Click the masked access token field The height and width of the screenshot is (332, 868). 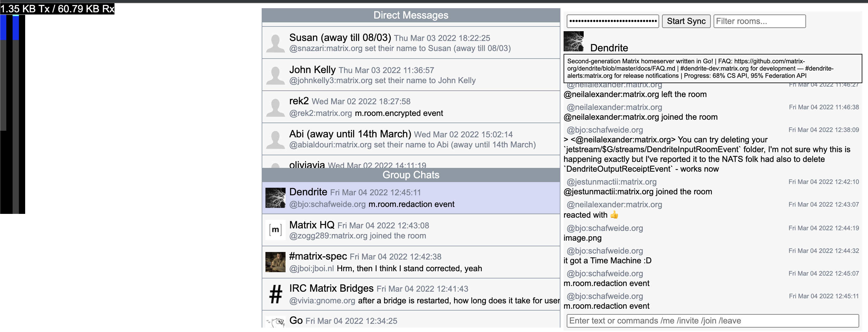pyautogui.click(x=612, y=21)
